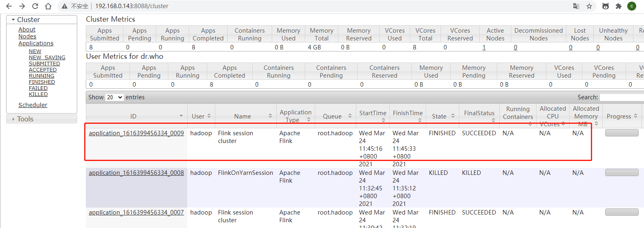The width and height of the screenshot is (644, 228).
Task: Sort table by Application Type column
Action: tap(295, 116)
